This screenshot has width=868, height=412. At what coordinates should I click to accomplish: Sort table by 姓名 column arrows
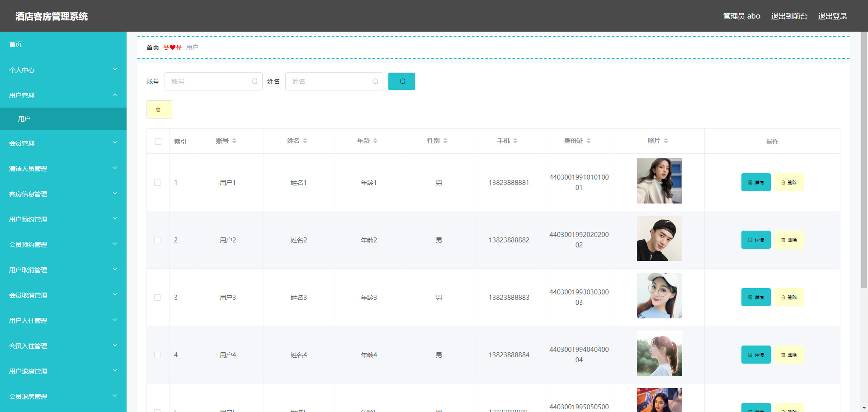point(305,141)
